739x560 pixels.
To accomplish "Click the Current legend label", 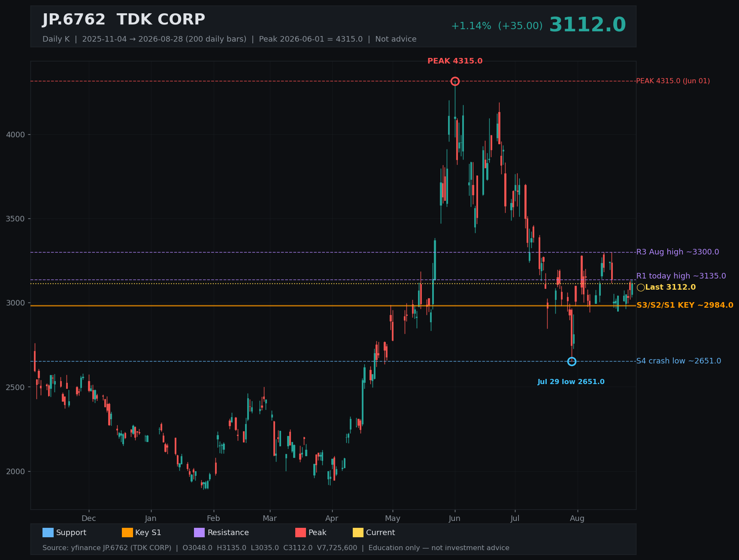I will tap(381, 533).
